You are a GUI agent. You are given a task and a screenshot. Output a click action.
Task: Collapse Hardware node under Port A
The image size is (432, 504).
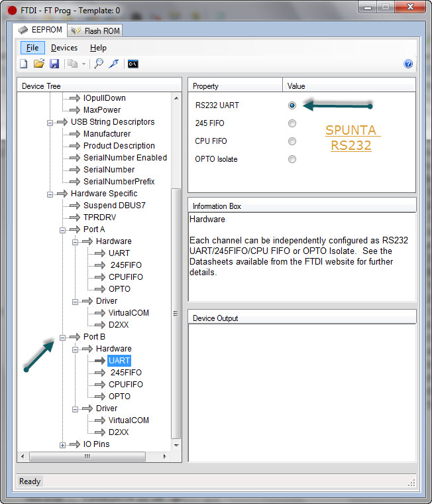click(x=75, y=242)
